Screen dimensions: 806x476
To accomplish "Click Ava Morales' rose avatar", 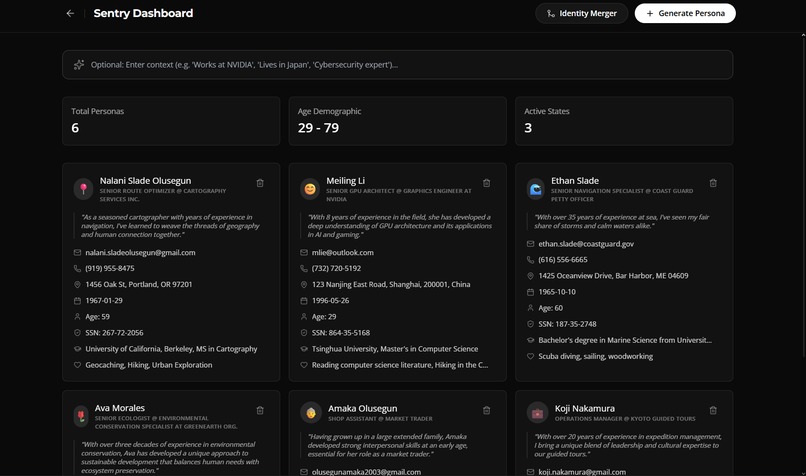I will coord(81,416).
